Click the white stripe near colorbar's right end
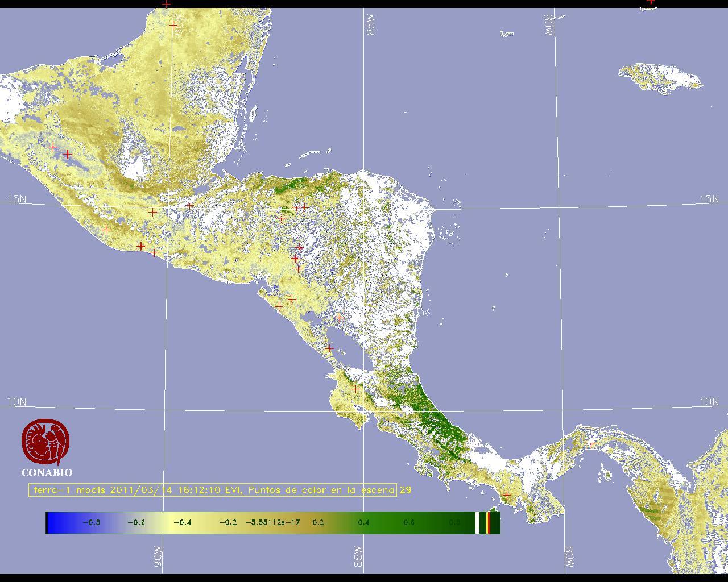Image resolution: width=728 pixels, height=582 pixels. [477, 523]
